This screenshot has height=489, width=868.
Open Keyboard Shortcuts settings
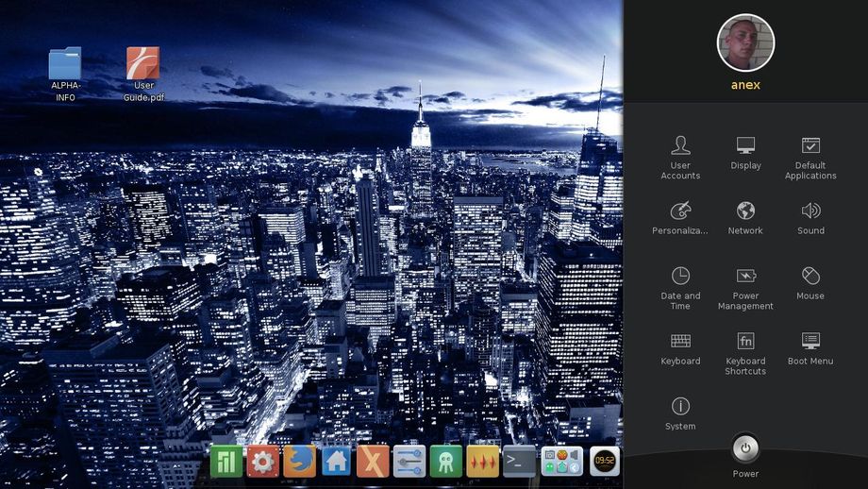(745, 350)
